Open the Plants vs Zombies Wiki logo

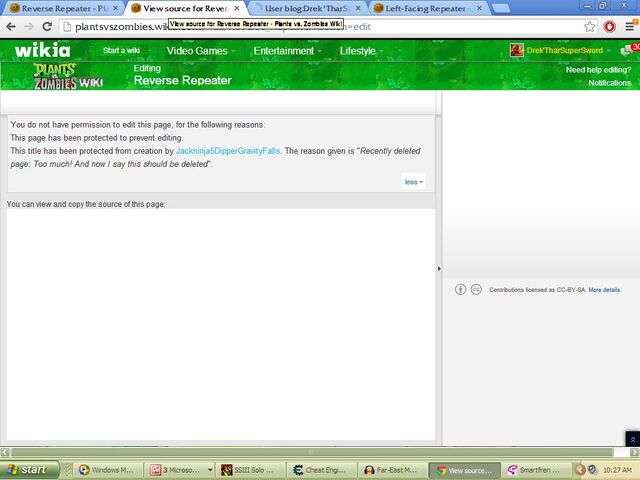coord(68,76)
